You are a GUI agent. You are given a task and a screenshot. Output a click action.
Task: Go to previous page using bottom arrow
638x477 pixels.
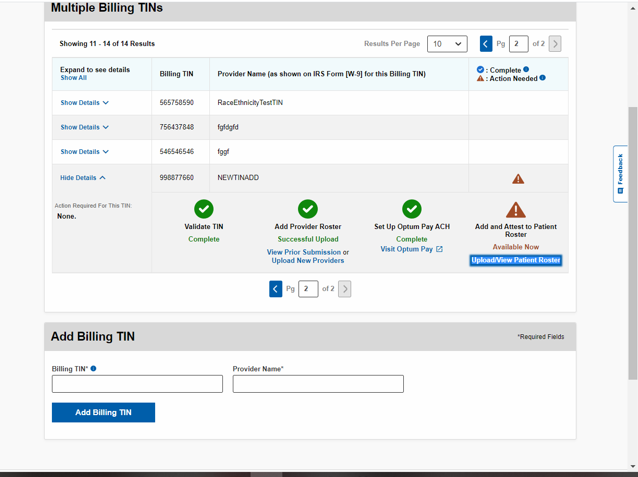coord(276,289)
